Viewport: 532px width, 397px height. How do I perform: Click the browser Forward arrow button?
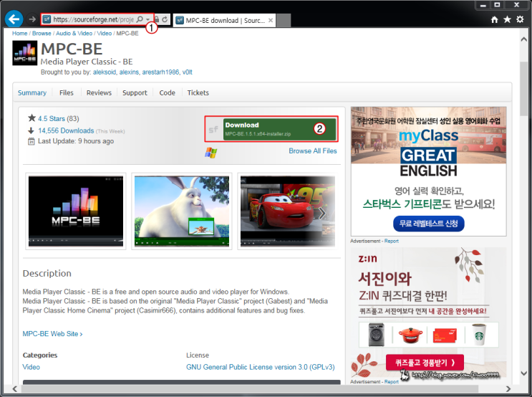32,19
